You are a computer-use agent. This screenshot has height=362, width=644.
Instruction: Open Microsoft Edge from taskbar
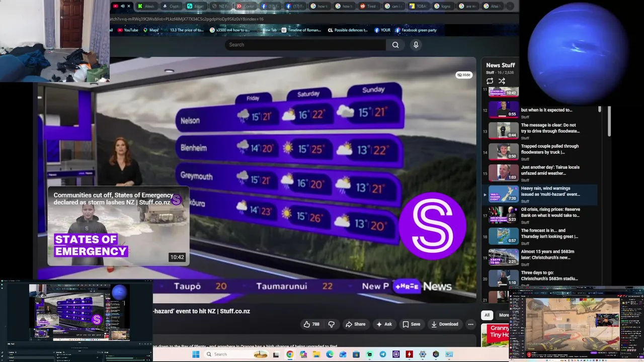330,354
